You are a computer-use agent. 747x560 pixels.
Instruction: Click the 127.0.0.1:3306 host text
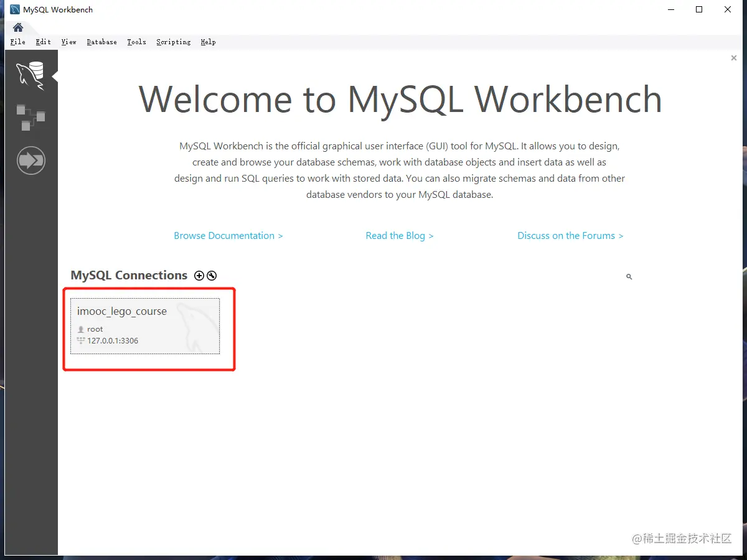(113, 341)
